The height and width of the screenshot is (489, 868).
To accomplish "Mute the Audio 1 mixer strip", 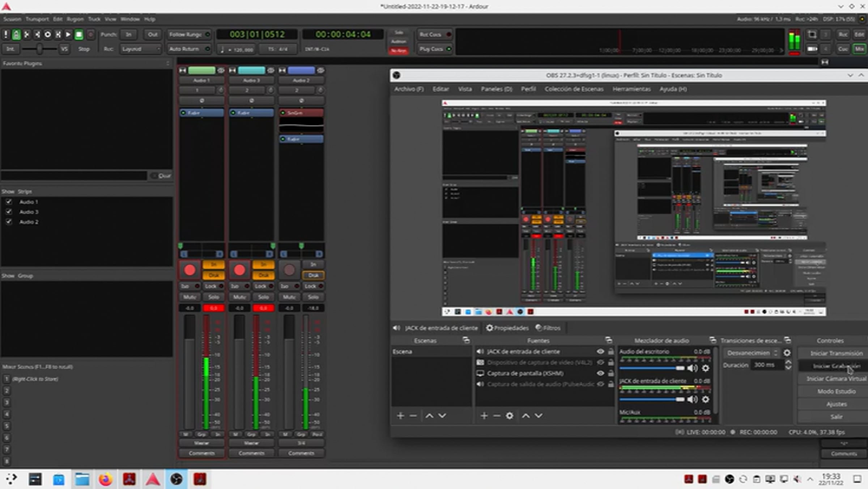I will point(190,297).
